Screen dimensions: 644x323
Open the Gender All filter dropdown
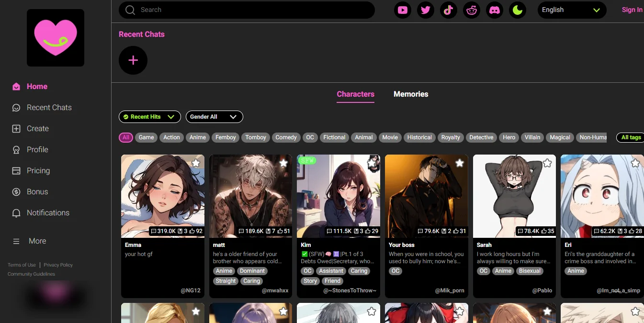click(214, 117)
